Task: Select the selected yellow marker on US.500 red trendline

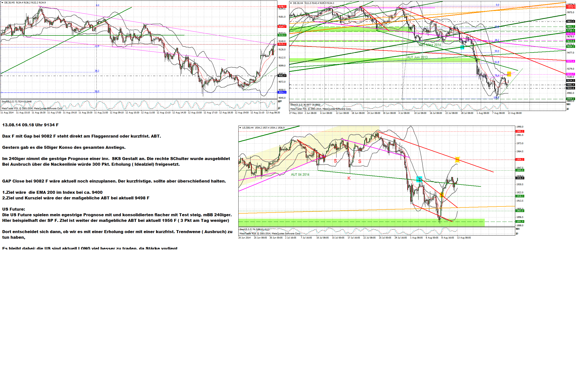Action: (x=457, y=160)
